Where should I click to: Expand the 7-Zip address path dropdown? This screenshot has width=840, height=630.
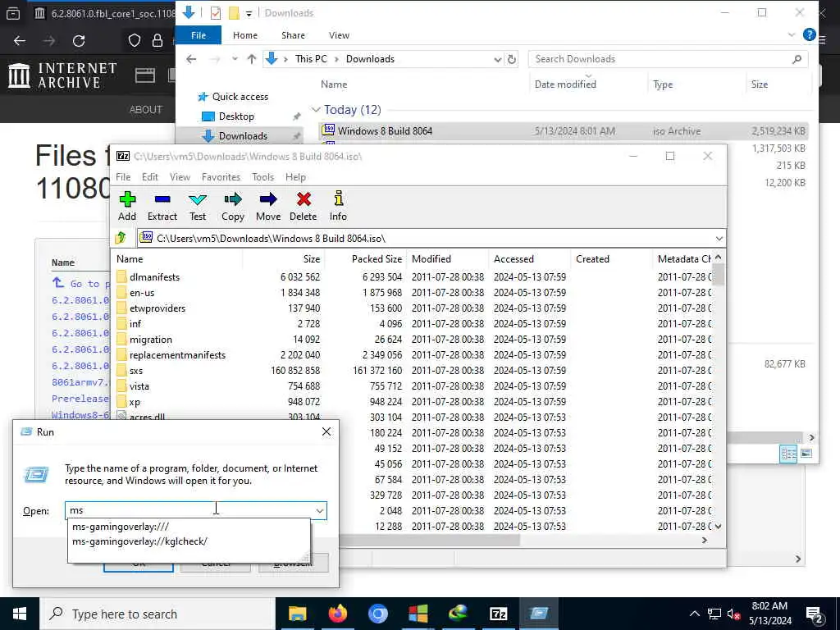tap(719, 239)
